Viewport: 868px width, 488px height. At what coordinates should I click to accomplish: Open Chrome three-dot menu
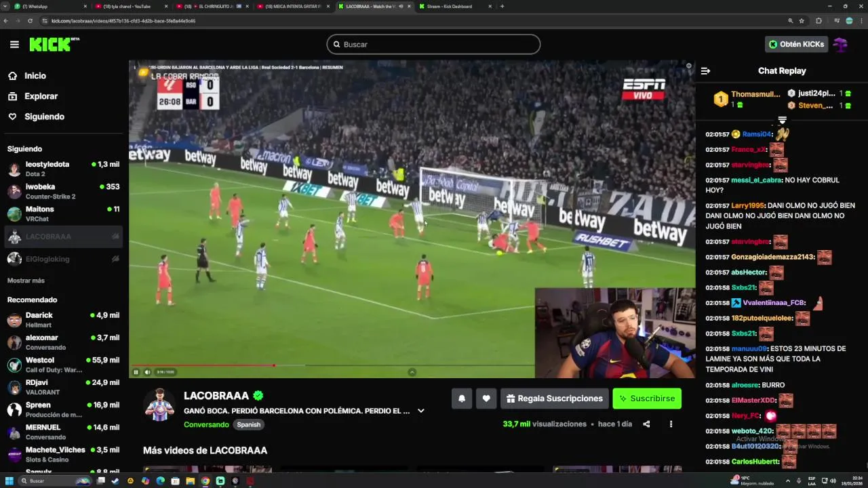pyautogui.click(x=861, y=21)
